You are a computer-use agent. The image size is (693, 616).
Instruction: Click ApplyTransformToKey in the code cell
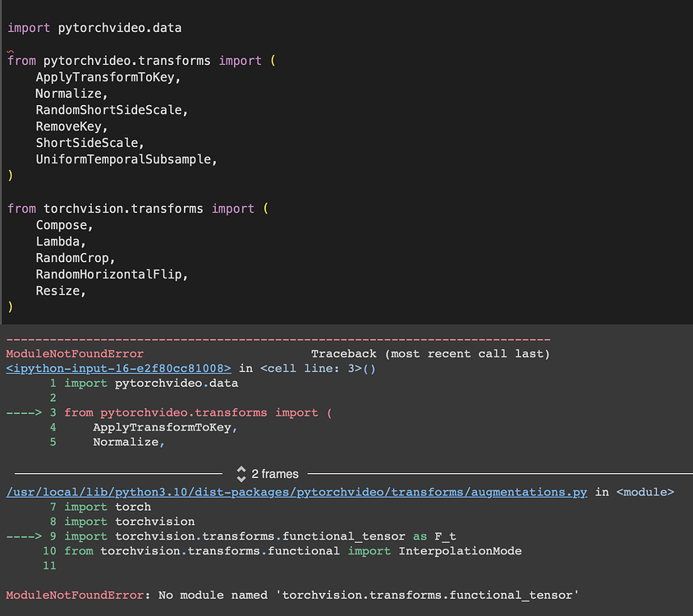pyautogui.click(x=108, y=77)
